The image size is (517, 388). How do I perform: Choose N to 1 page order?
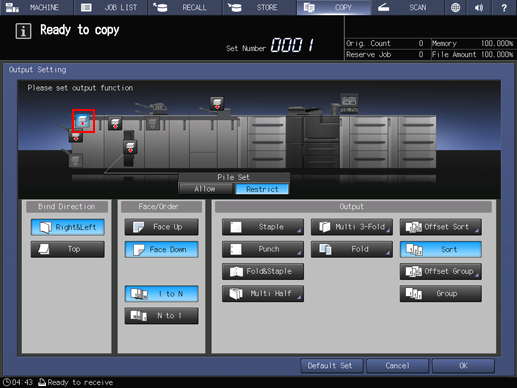tap(161, 316)
